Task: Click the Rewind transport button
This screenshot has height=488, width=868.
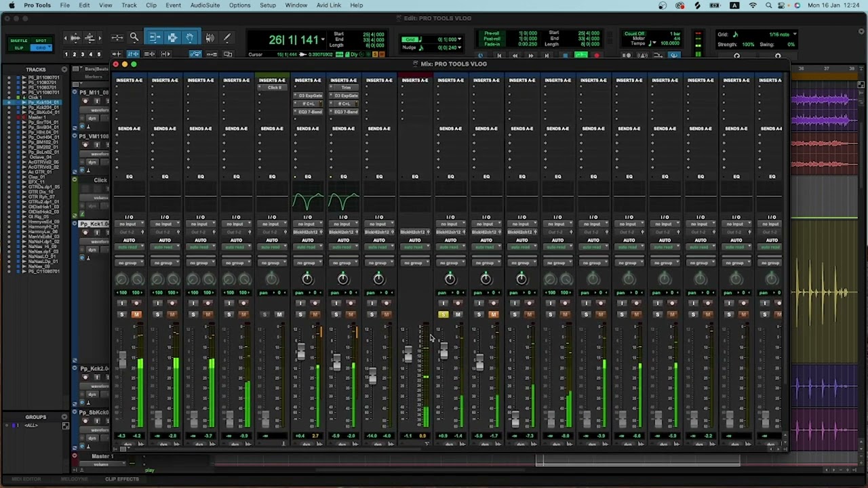Action: coord(515,56)
